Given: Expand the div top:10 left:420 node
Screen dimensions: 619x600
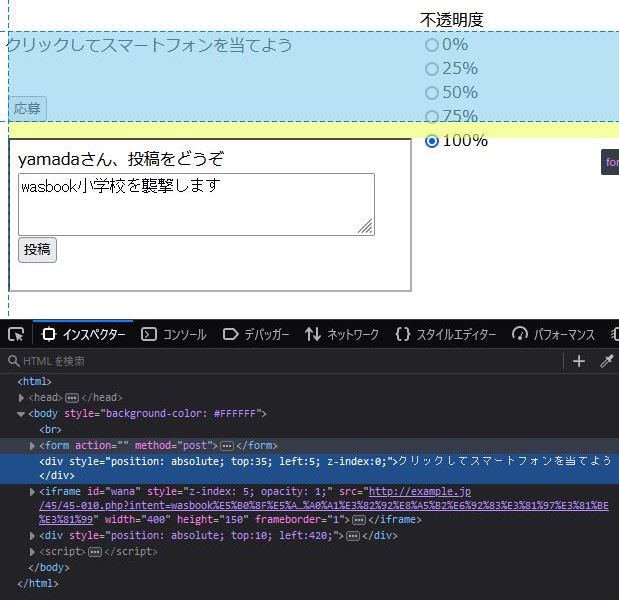Looking at the screenshot, I should point(32,536).
